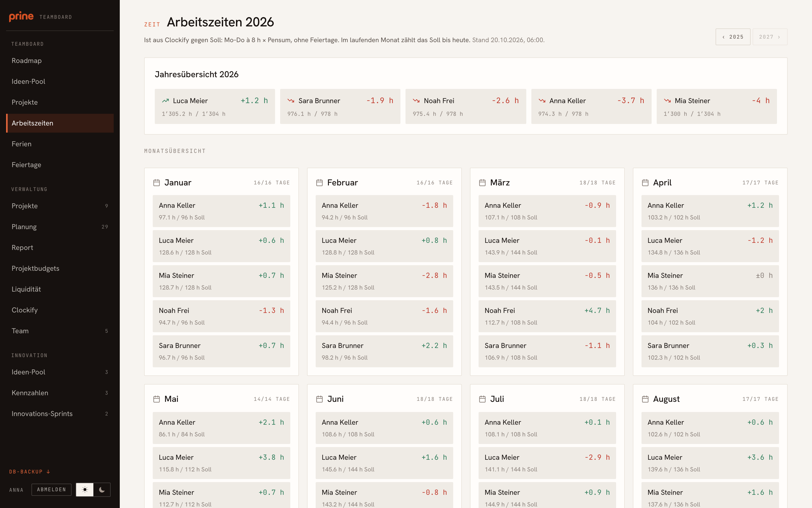This screenshot has width=812, height=508.
Task: Click Luca Meier's upward trend icon
Action: (165, 101)
